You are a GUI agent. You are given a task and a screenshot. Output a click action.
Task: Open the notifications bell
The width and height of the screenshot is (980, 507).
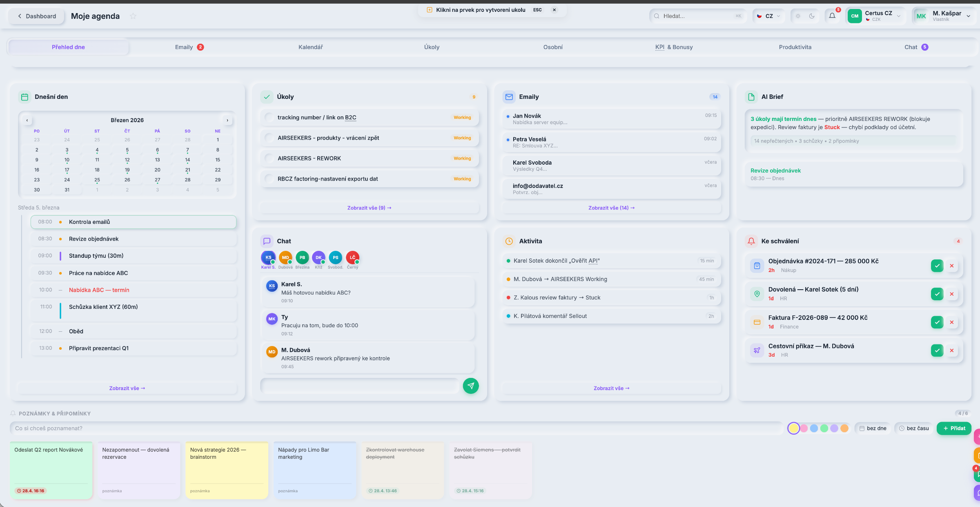tap(832, 16)
